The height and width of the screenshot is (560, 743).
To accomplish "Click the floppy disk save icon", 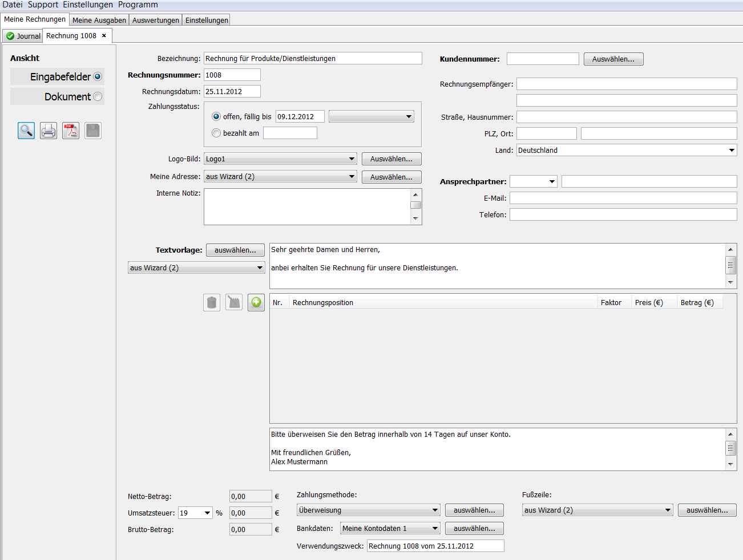I will (x=93, y=131).
